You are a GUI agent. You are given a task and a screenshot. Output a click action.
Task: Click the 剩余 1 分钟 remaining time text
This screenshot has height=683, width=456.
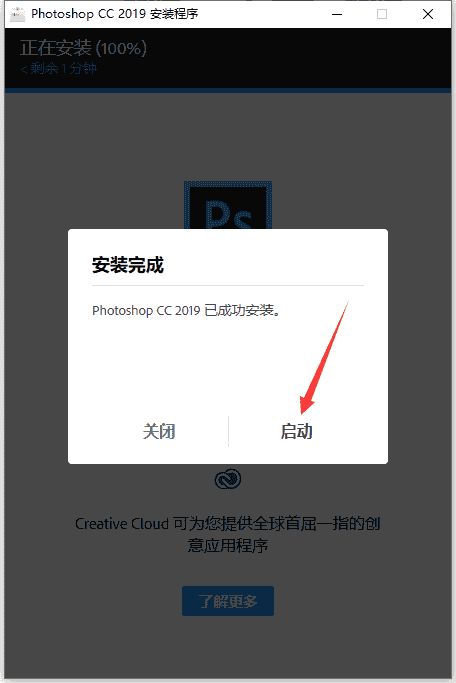[x=64, y=68]
